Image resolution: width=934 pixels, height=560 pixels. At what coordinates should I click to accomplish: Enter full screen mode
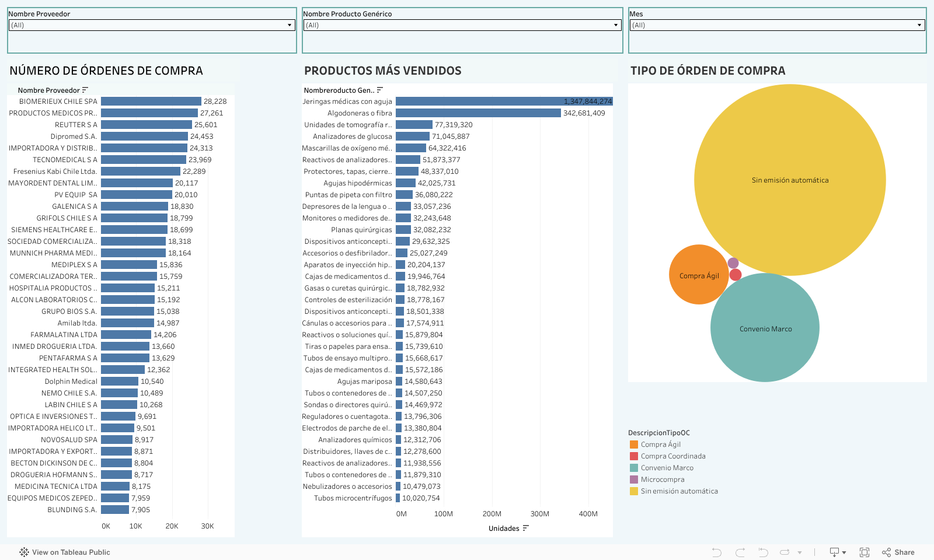pos(865,552)
